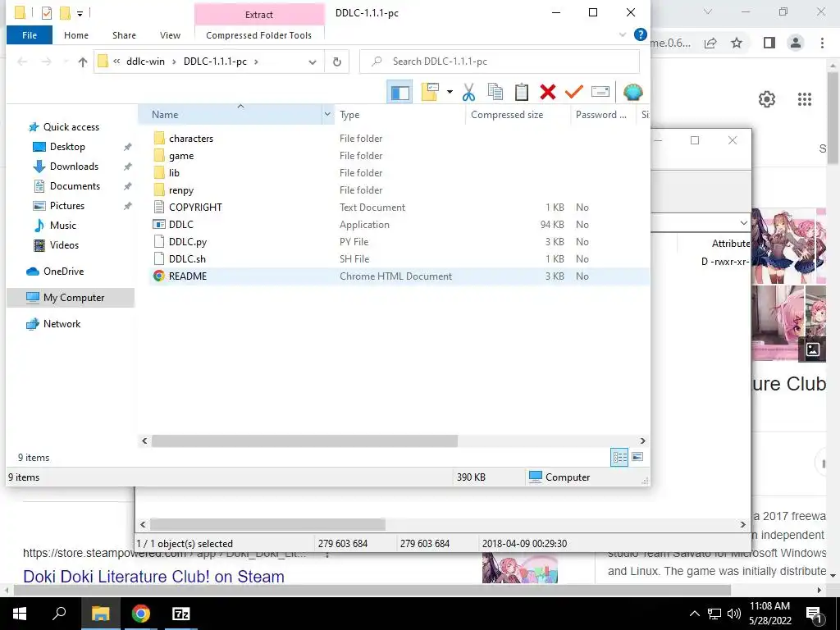
Task: Select the Extract contextual tab
Action: [x=259, y=15]
